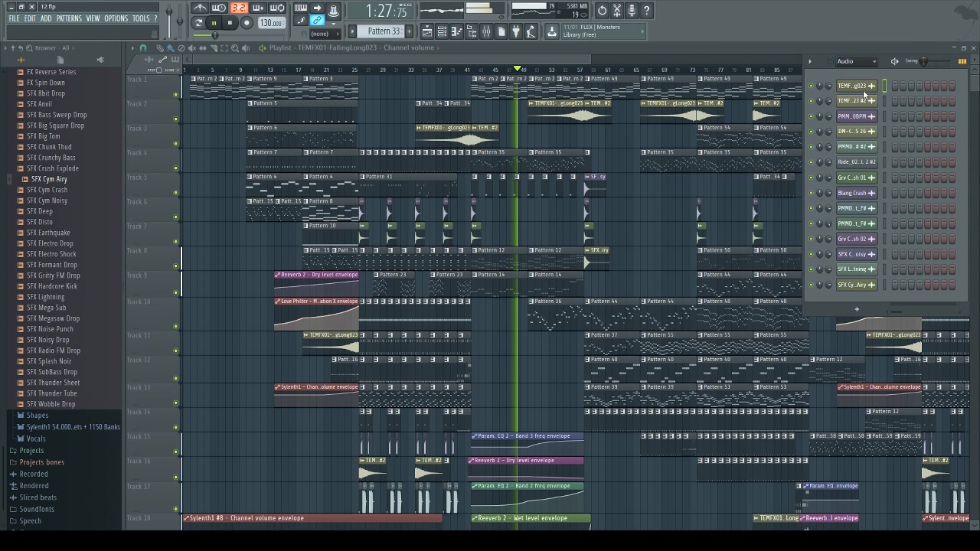Expand the Vocals folder in browser
The width and height of the screenshot is (980, 551).
[36, 439]
